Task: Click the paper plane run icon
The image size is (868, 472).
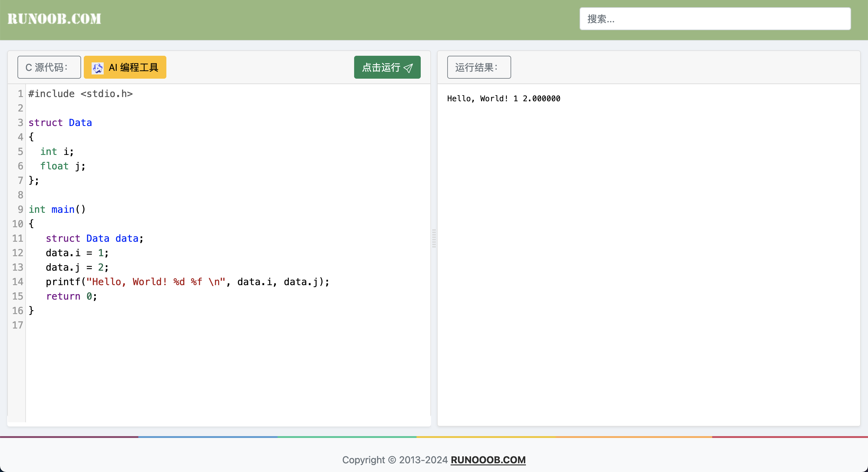Action: click(x=408, y=68)
